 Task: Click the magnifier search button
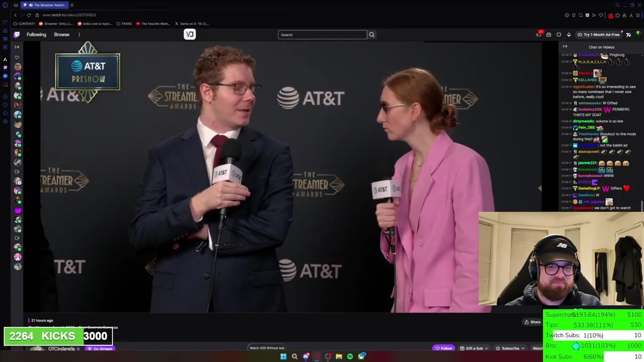point(372,35)
